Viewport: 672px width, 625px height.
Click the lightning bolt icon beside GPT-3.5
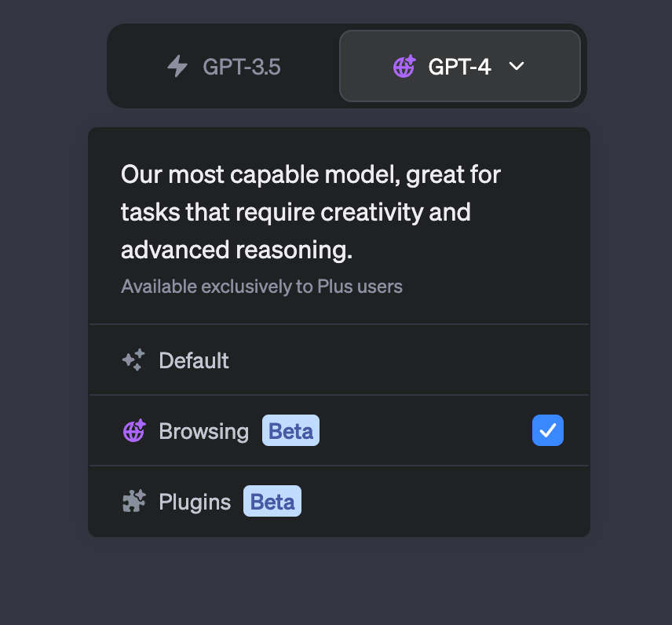tap(177, 67)
